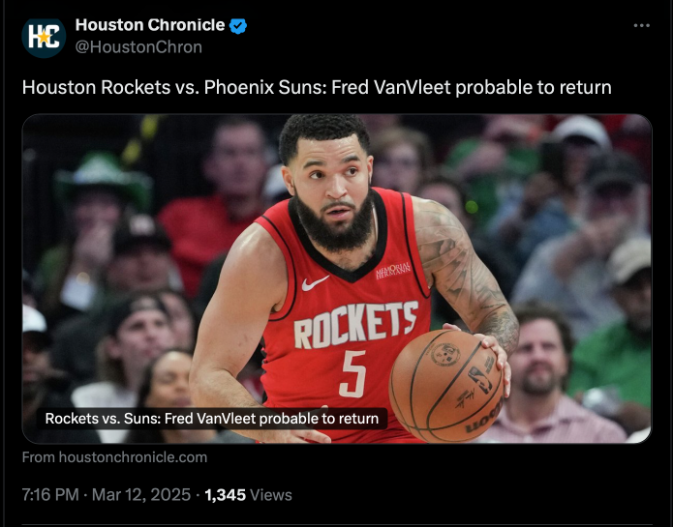Click the Mar 12, 2025 date
Image resolution: width=673 pixels, height=527 pixels.
(141, 495)
